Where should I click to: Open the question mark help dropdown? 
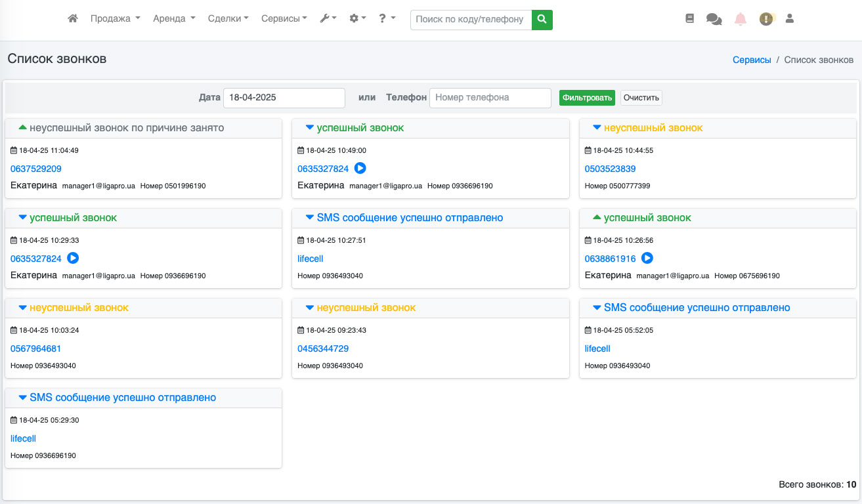pyautogui.click(x=387, y=19)
